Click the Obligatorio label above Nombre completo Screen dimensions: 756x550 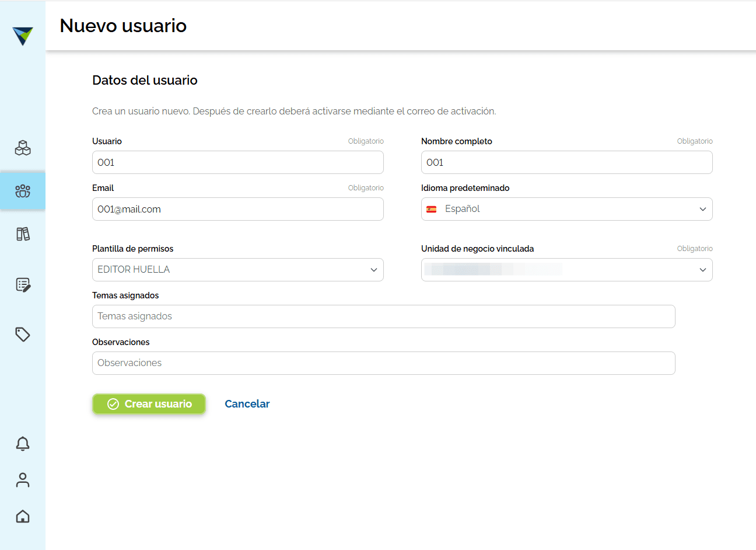click(695, 141)
